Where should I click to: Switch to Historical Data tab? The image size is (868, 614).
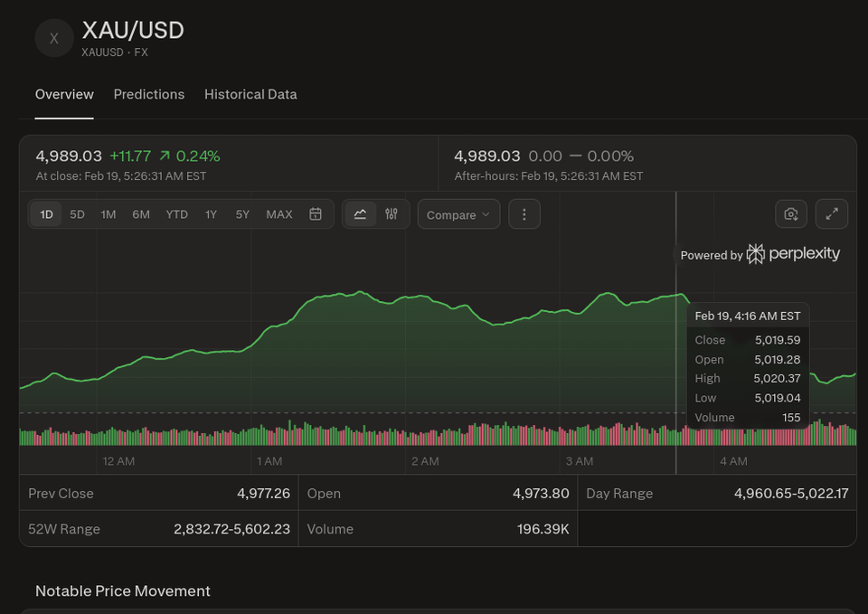pyautogui.click(x=250, y=94)
